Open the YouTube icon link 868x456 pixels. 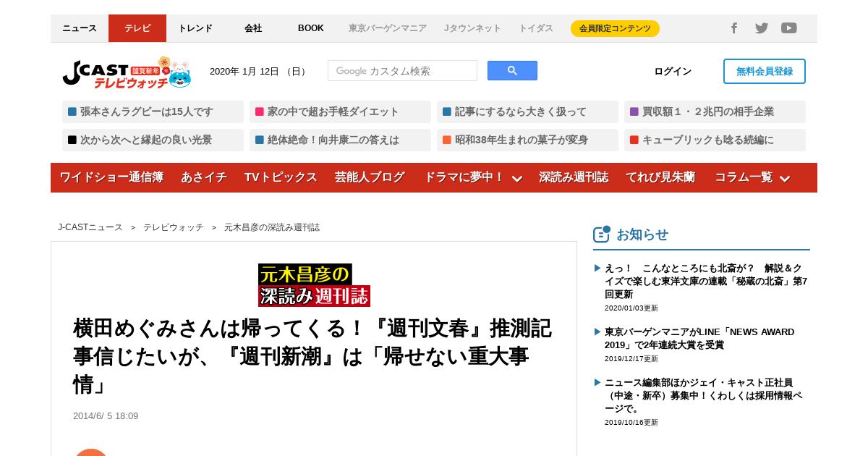tap(789, 28)
